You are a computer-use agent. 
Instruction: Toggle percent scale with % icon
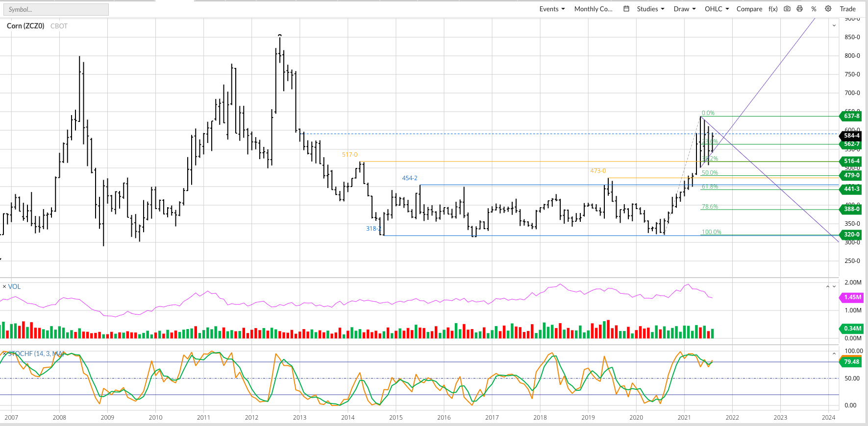coord(814,9)
